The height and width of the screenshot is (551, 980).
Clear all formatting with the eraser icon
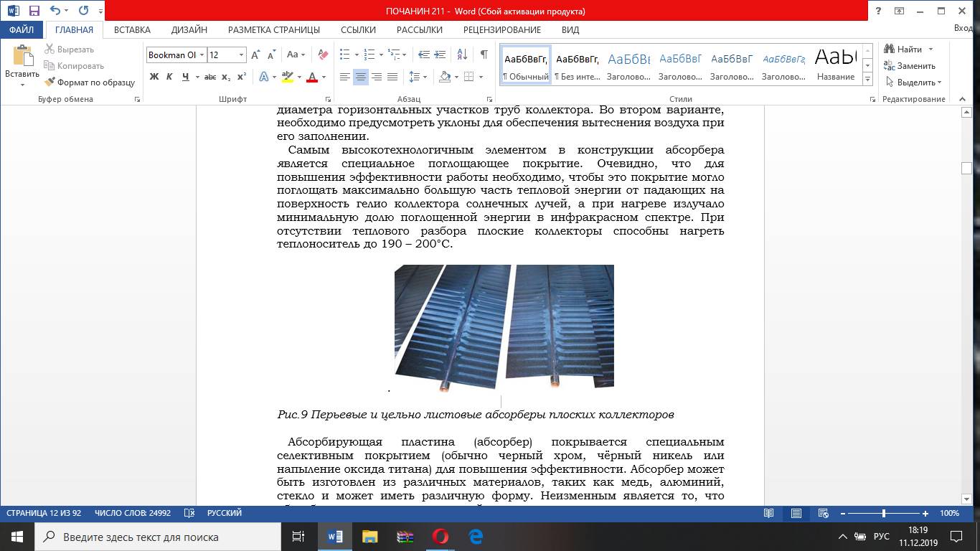click(x=322, y=55)
